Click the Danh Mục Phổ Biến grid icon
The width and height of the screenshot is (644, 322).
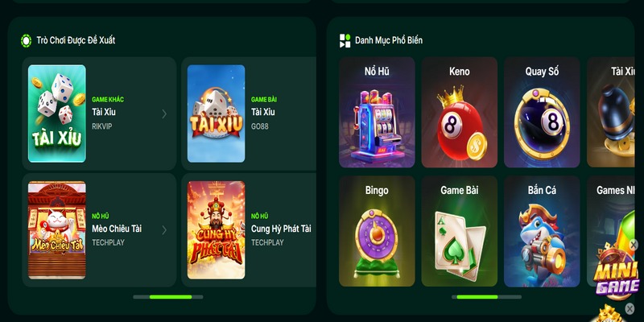[x=345, y=41]
